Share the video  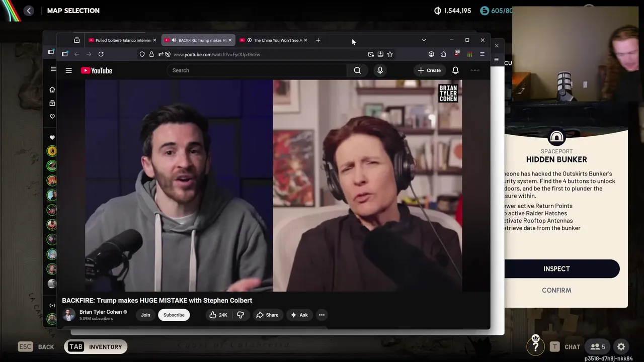pyautogui.click(x=267, y=315)
